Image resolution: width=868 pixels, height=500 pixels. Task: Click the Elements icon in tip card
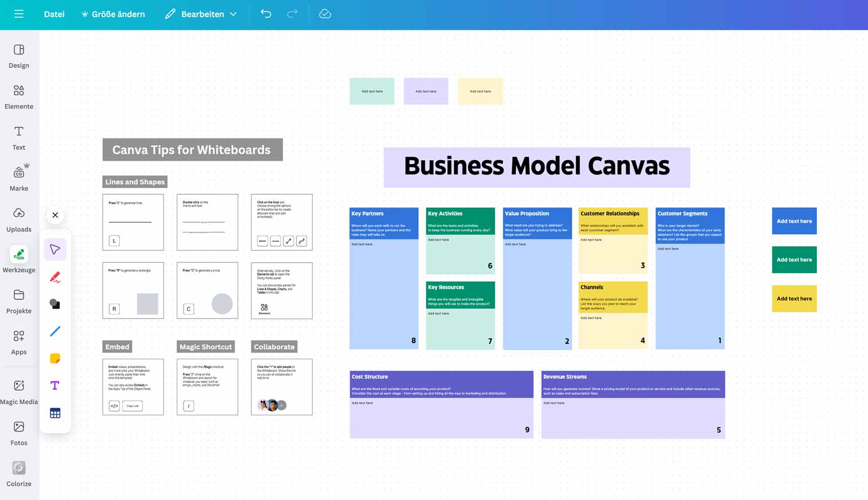pos(264,309)
